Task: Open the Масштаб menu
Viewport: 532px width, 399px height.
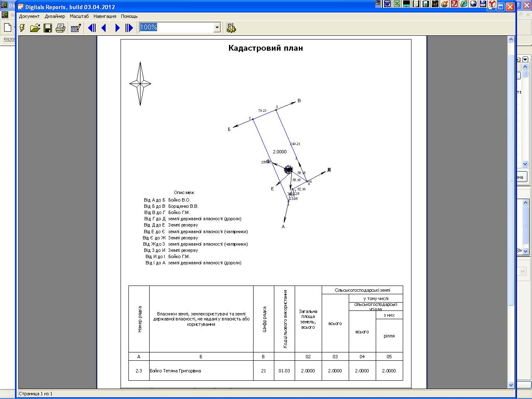Action: point(79,16)
